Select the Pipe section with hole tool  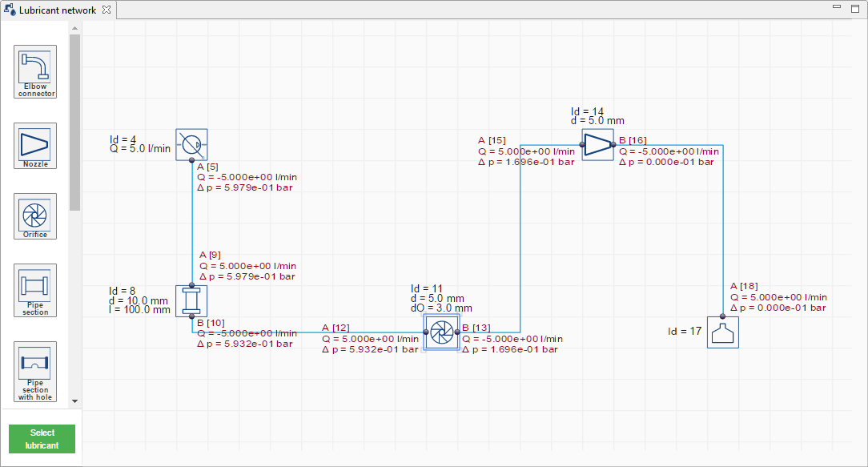tap(34, 370)
